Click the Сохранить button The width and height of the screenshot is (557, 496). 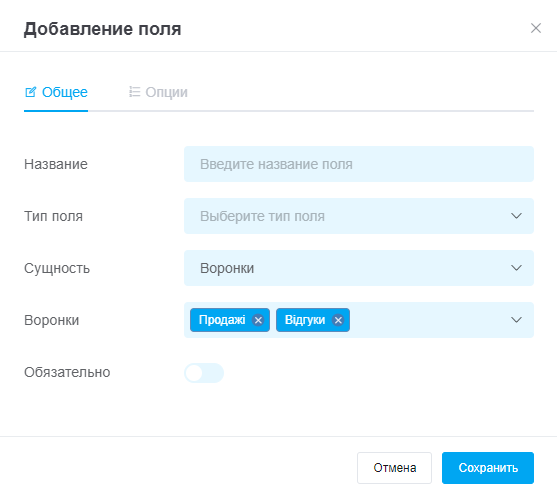[x=488, y=468]
